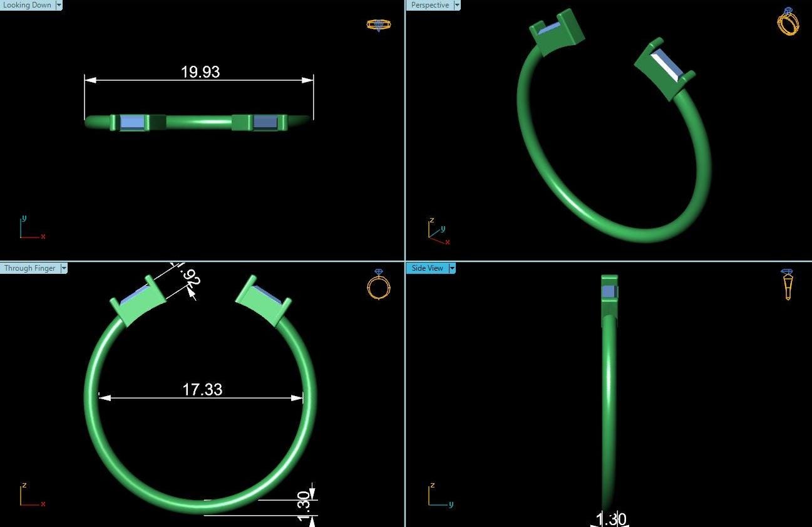Click the ZY axis indicator in Side View viewport

tap(439, 496)
